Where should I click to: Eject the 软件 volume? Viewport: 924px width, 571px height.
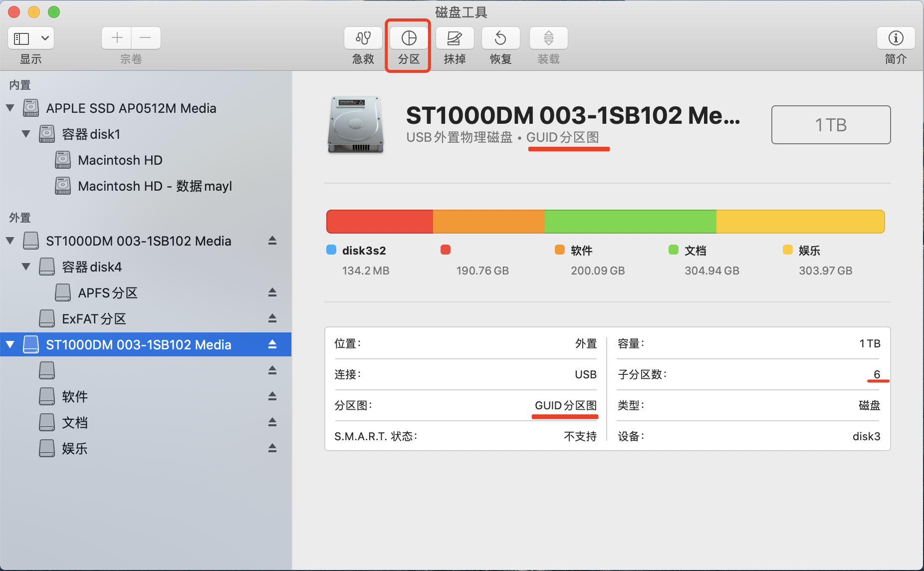pyautogui.click(x=272, y=396)
